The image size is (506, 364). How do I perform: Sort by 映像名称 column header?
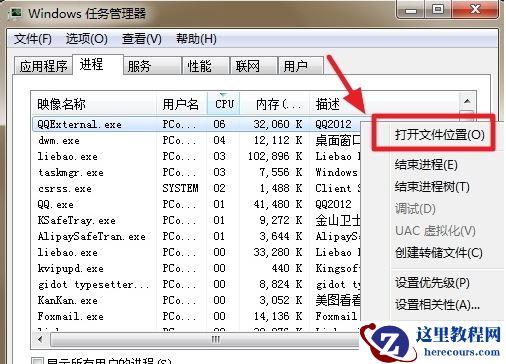(94, 104)
